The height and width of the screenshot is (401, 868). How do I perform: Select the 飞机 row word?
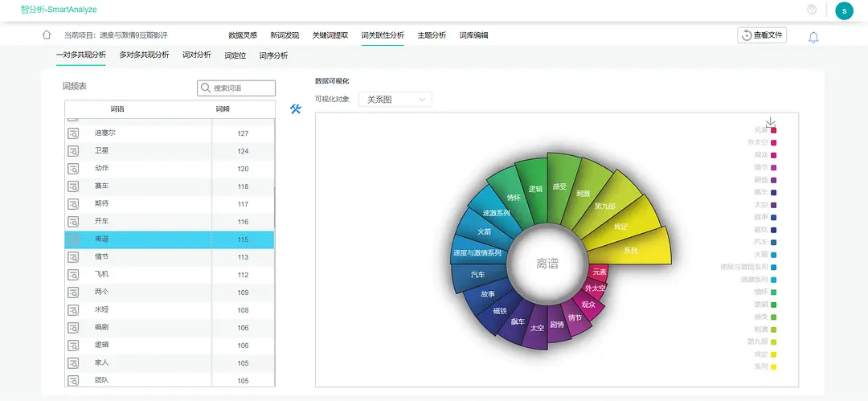(x=102, y=275)
